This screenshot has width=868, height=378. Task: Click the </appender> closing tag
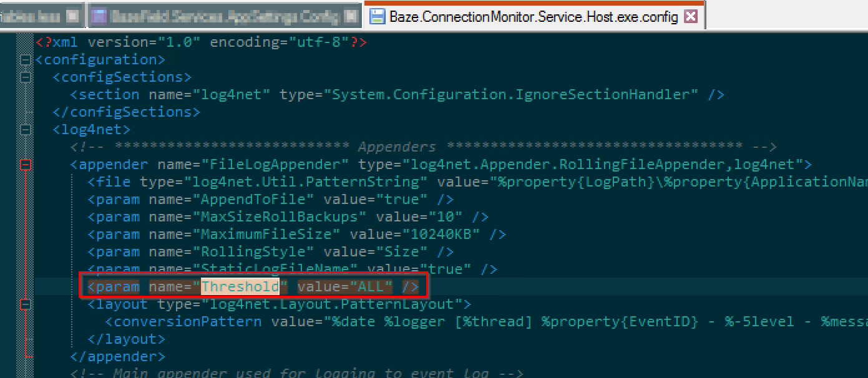point(118,357)
